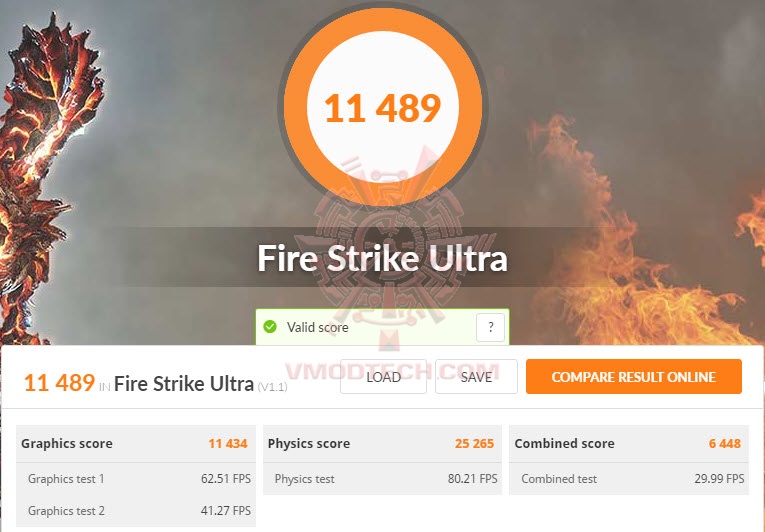The width and height of the screenshot is (765, 532).
Task: Open the question mark help button
Action: (490, 327)
